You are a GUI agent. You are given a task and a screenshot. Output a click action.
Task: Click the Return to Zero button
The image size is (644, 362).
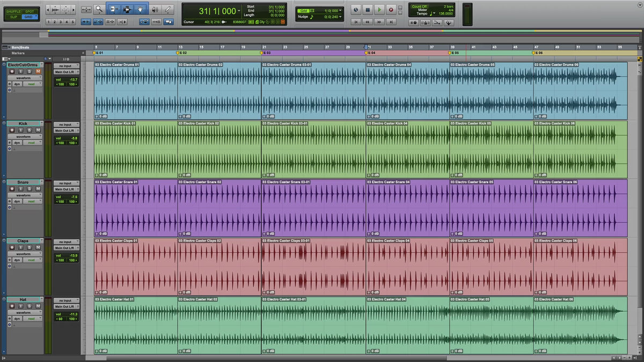tap(355, 22)
